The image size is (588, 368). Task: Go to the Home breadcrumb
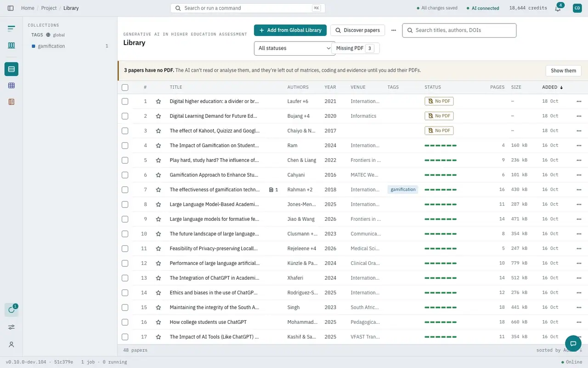tap(28, 8)
